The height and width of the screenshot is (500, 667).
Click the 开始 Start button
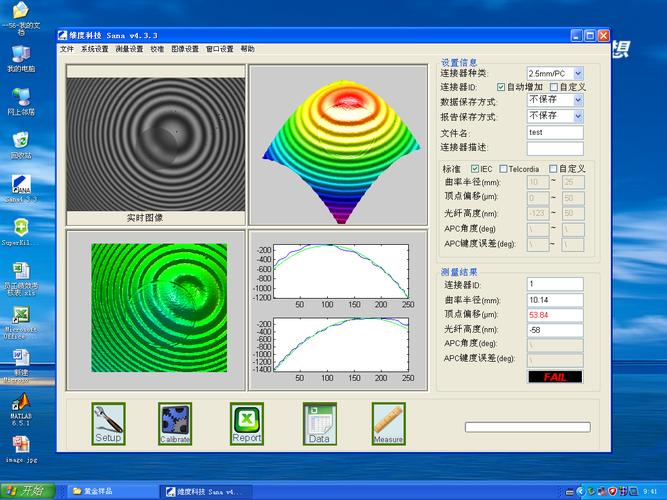[x=28, y=491]
